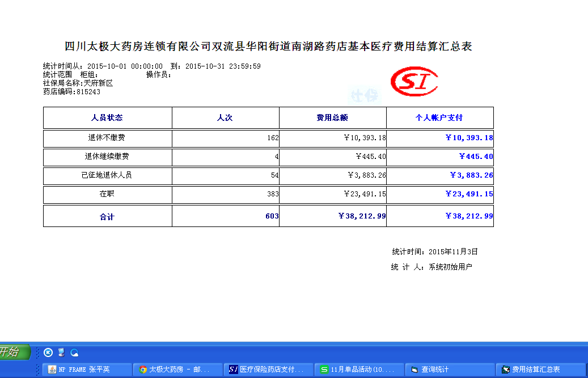The width and height of the screenshot is (588, 378).
Task: Switch to the 查询统计 taskbar window
Action: click(x=450, y=369)
